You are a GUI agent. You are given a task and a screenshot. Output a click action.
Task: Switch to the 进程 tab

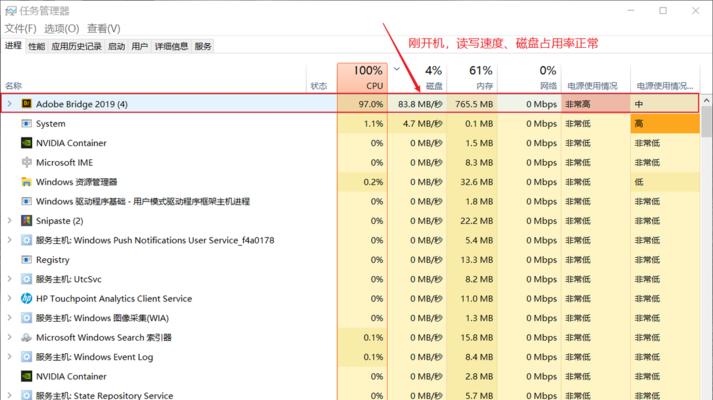click(x=13, y=45)
